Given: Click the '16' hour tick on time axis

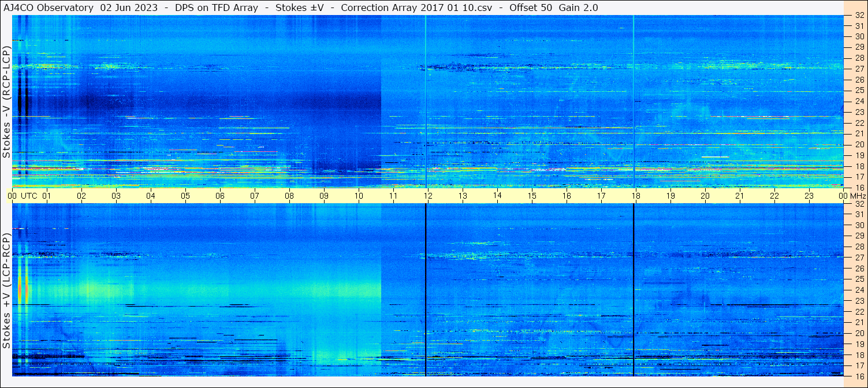Looking at the screenshot, I should pos(567,196).
